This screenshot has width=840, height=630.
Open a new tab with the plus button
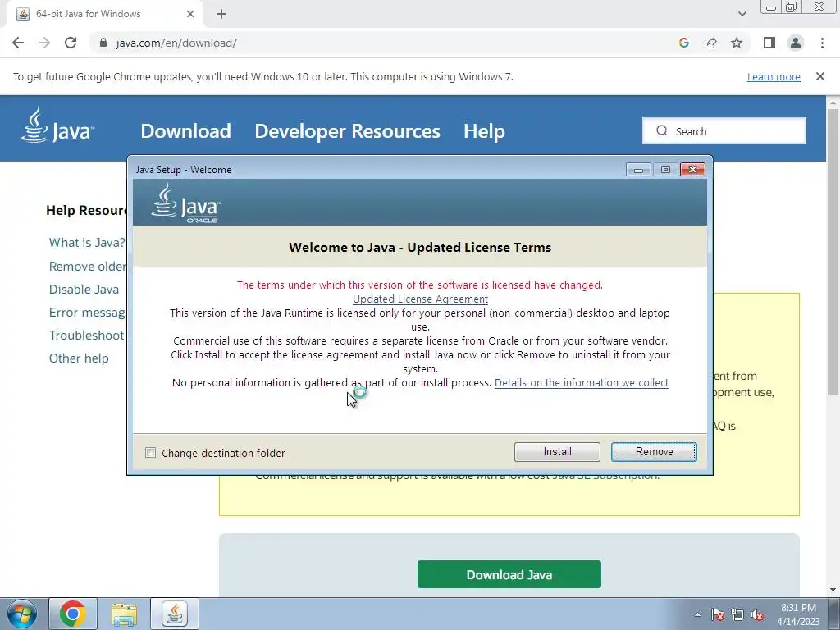tap(221, 14)
